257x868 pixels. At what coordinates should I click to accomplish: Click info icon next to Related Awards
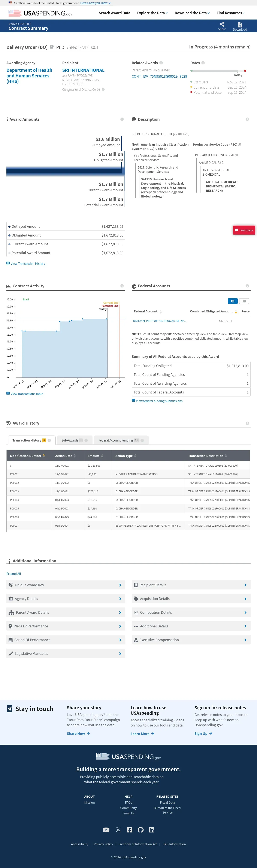(x=161, y=63)
